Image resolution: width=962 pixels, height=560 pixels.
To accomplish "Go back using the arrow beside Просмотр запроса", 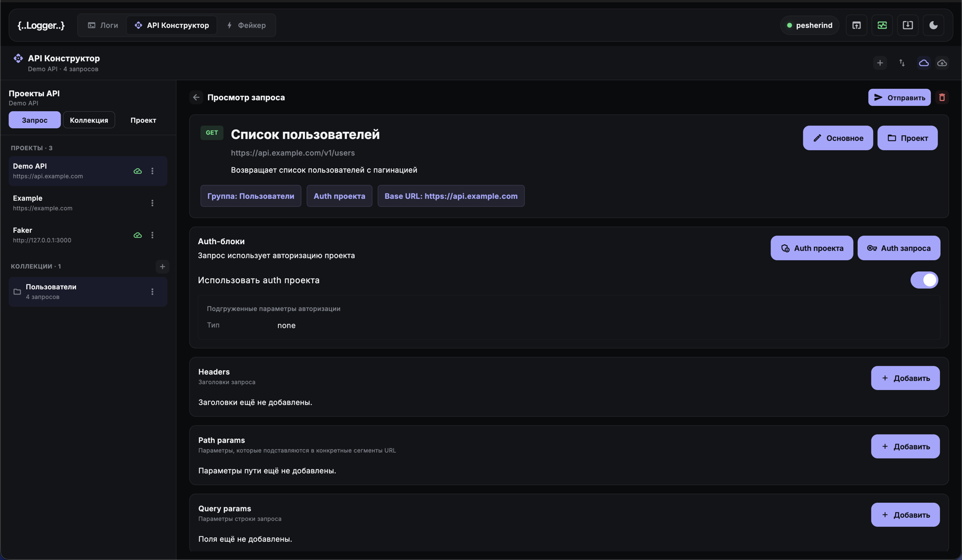I will [196, 97].
